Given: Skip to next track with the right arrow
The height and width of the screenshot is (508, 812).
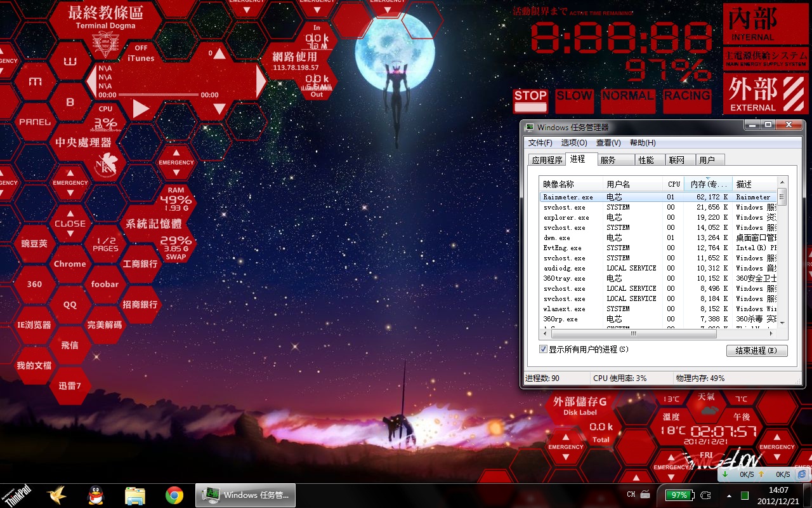Looking at the screenshot, I should (261, 81).
